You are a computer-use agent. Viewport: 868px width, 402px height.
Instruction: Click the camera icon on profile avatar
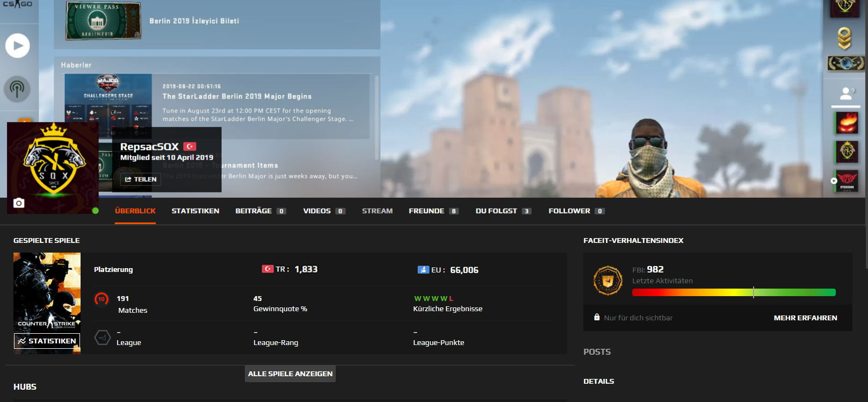(19, 203)
